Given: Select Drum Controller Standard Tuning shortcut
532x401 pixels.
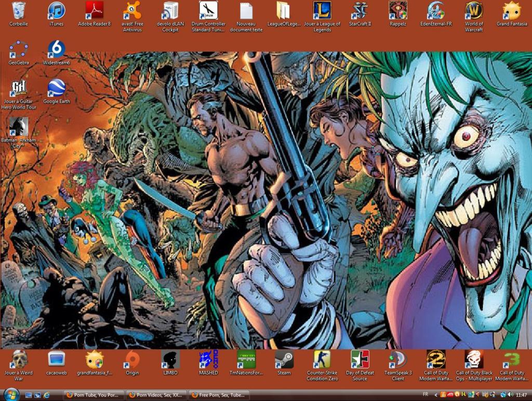Looking at the screenshot, I should point(208,17).
